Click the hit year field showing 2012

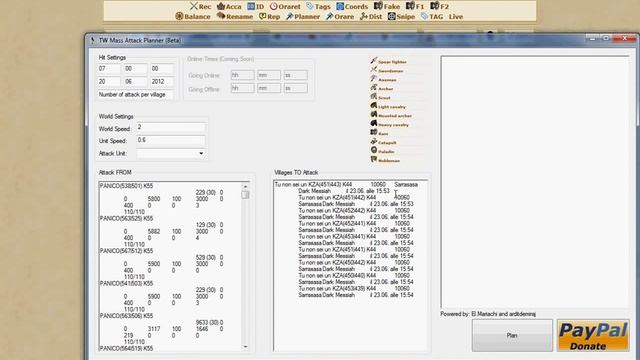[162, 81]
